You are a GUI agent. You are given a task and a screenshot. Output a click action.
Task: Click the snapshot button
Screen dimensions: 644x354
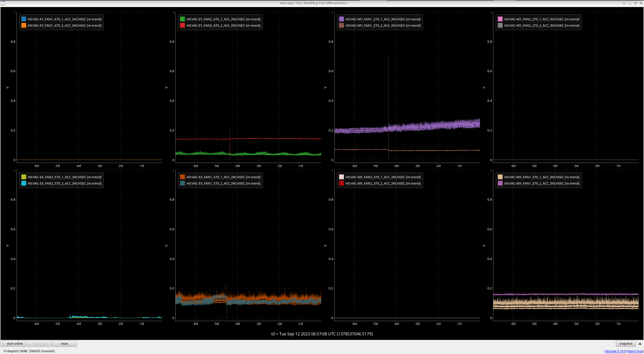click(x=626, y=343)
